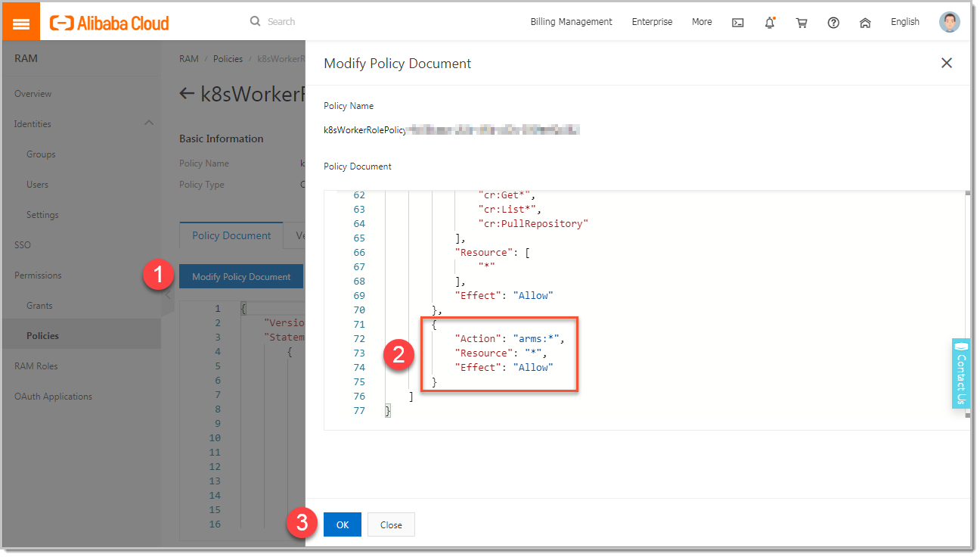Open the notifications bell
The image size is (980, 557).
tap(770, 23)
